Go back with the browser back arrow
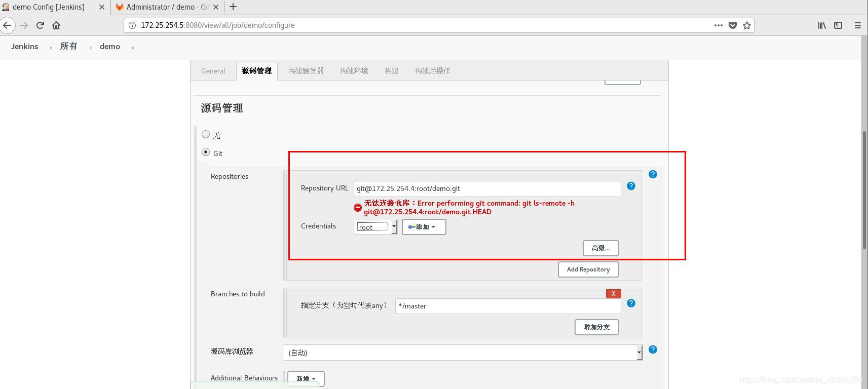This screenshot has height=389, width=868. point(7,25)
